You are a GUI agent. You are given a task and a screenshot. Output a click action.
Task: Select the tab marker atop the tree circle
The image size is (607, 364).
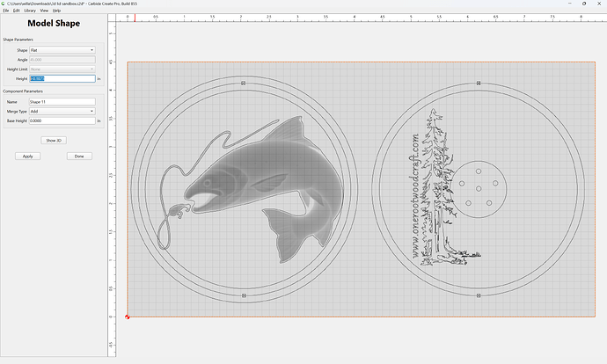479,84
